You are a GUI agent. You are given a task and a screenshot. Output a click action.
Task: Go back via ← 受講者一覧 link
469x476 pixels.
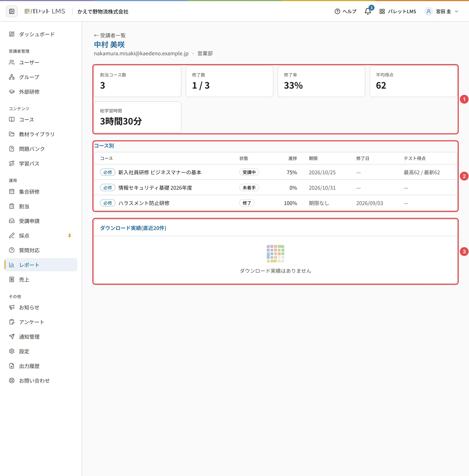click(x=110, y=36)
